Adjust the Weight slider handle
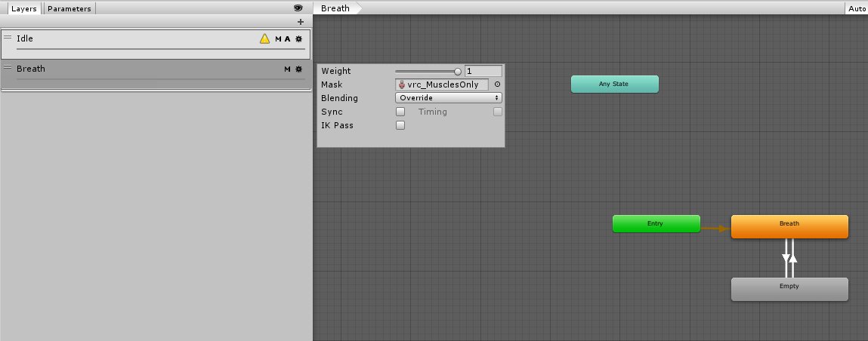 pyautogui.click(x=458, y=72)
